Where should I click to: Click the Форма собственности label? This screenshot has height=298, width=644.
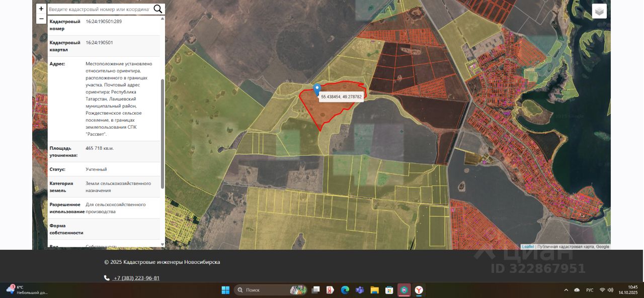point(66,229)
